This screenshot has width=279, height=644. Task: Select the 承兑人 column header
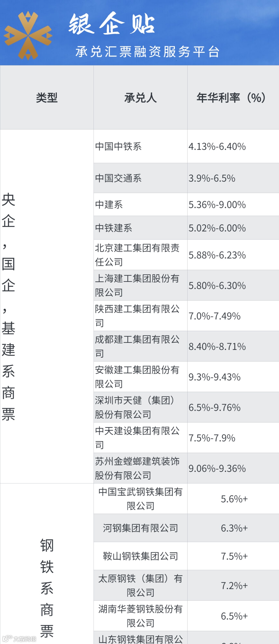pyautogui.click(x=140, y=98)
